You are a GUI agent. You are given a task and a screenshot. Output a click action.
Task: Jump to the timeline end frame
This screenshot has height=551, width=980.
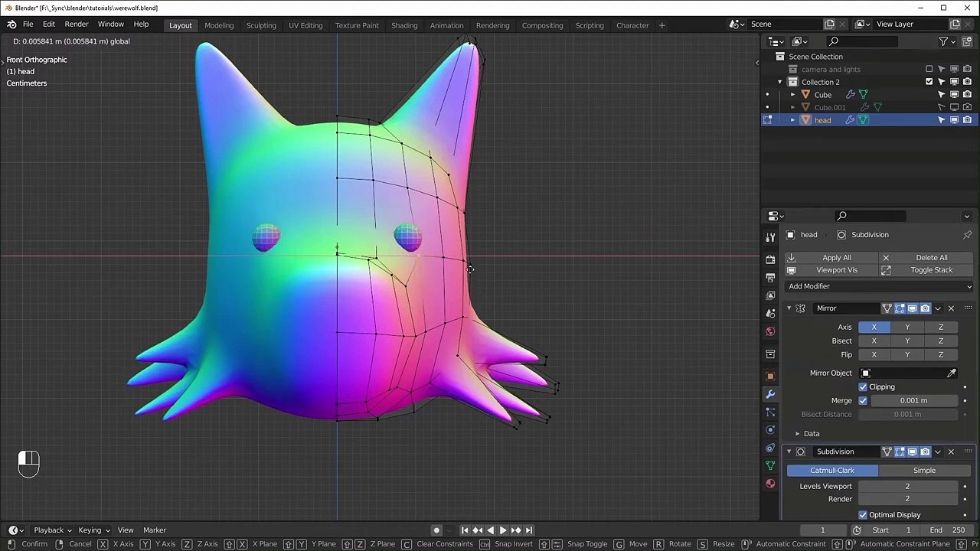tap(528, 530)
